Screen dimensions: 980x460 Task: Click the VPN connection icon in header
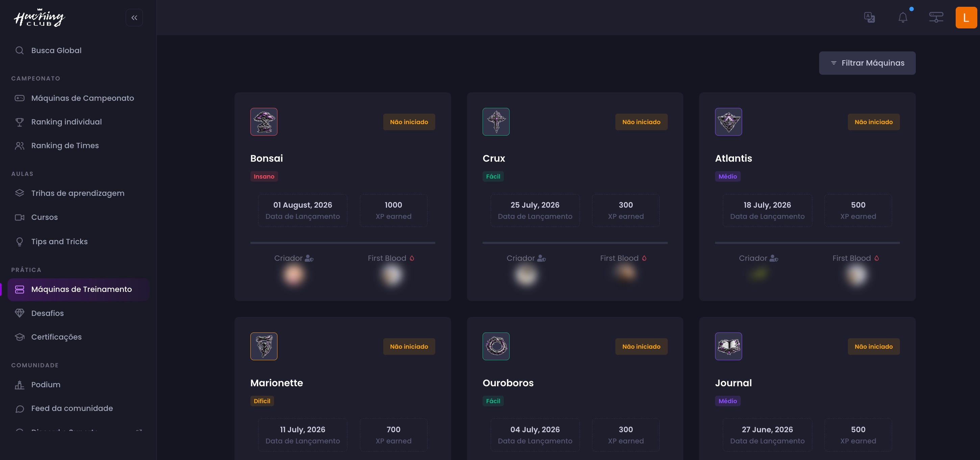point(936,18)
